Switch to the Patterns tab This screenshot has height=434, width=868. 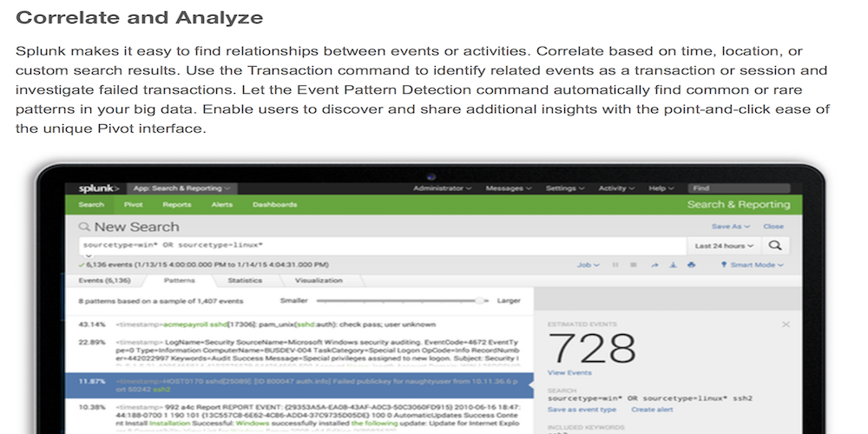tap(180, 280)
